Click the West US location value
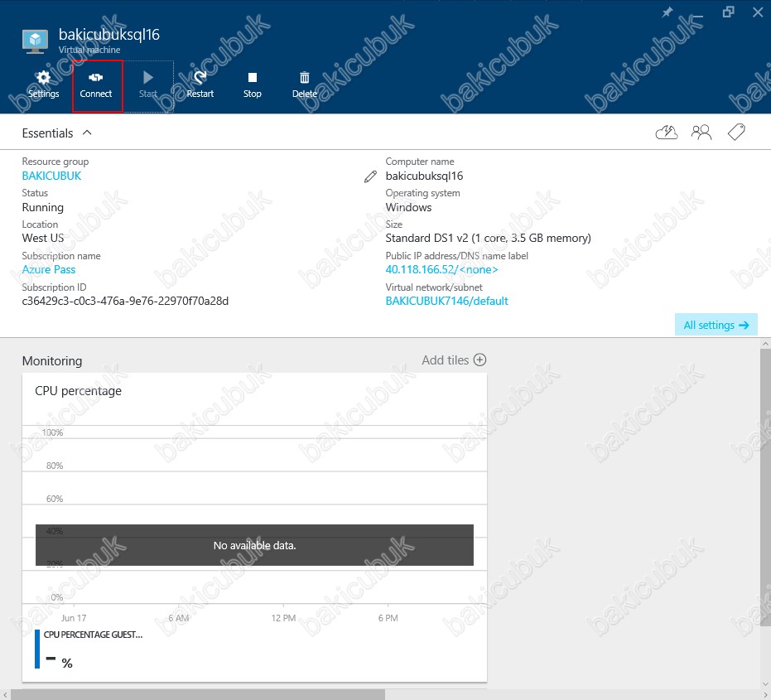This screenshot has width=771, height=700. pos(43,238)
